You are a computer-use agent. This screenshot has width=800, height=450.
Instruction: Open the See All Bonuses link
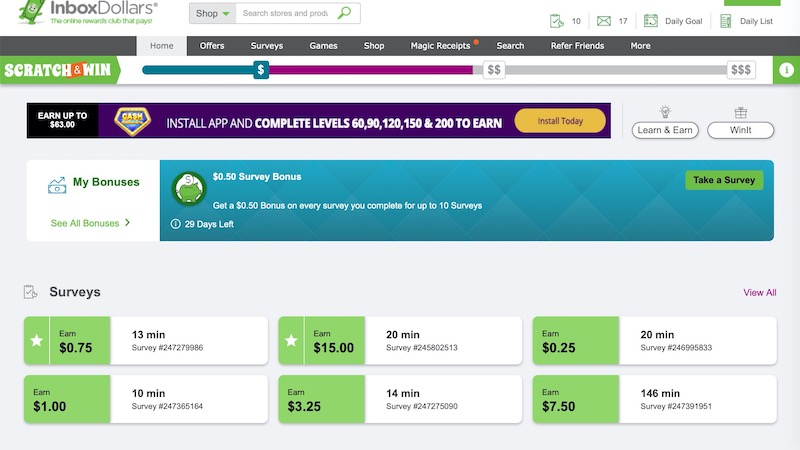tap(85, 223)
